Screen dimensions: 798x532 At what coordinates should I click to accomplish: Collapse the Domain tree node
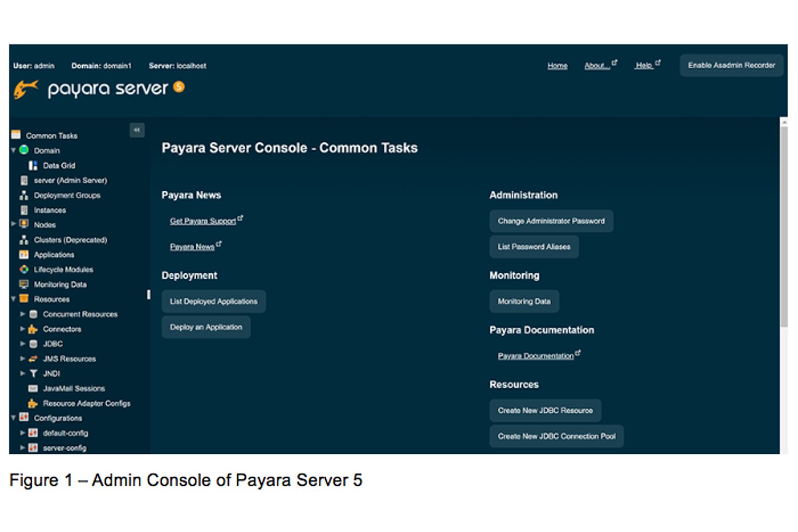13,150
